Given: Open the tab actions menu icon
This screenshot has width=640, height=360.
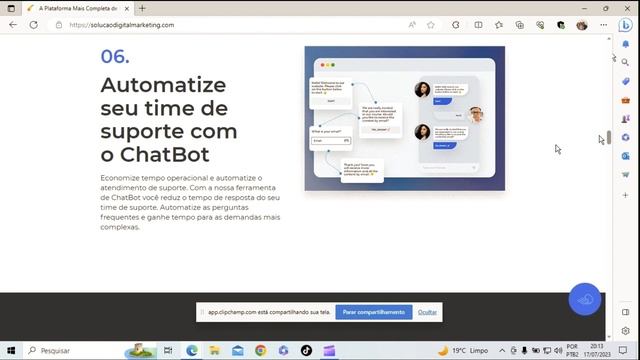Looking at the screenshot, I should click(11, 8).
